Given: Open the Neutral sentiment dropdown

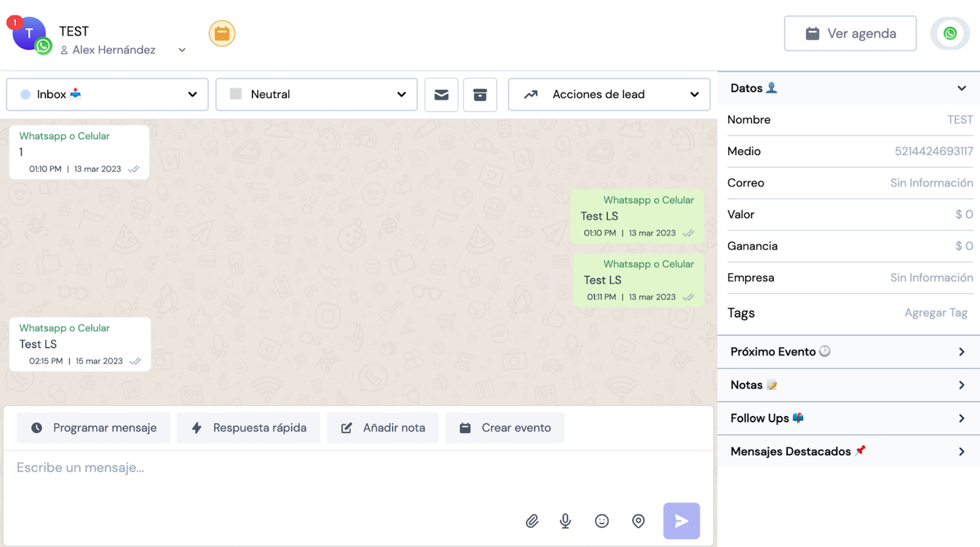Looking at the screenshot, I should click(316, 94).
